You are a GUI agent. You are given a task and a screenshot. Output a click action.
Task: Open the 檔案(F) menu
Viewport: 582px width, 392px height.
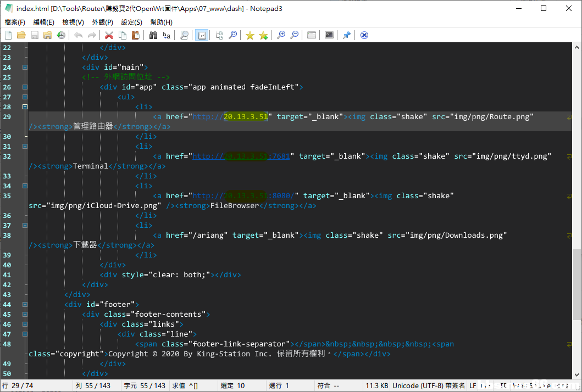click(x=15, y=22)
